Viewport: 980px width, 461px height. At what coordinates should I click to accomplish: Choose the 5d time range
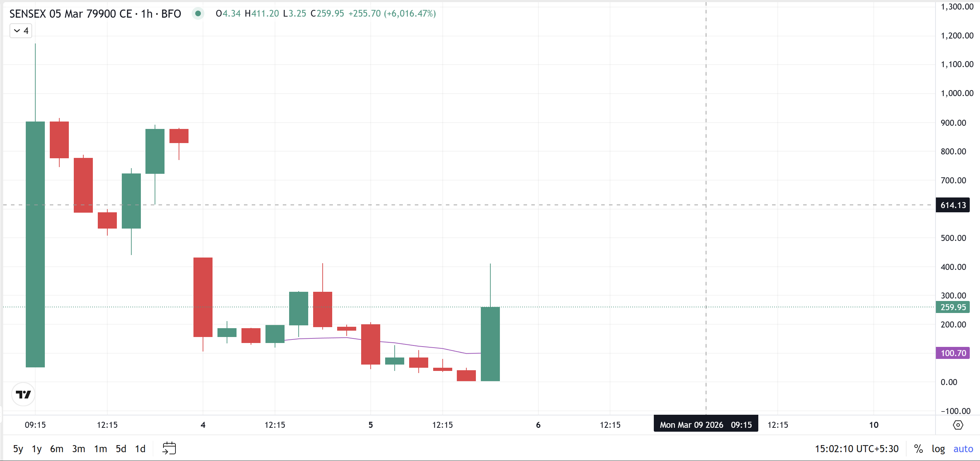tap(121, 449)
